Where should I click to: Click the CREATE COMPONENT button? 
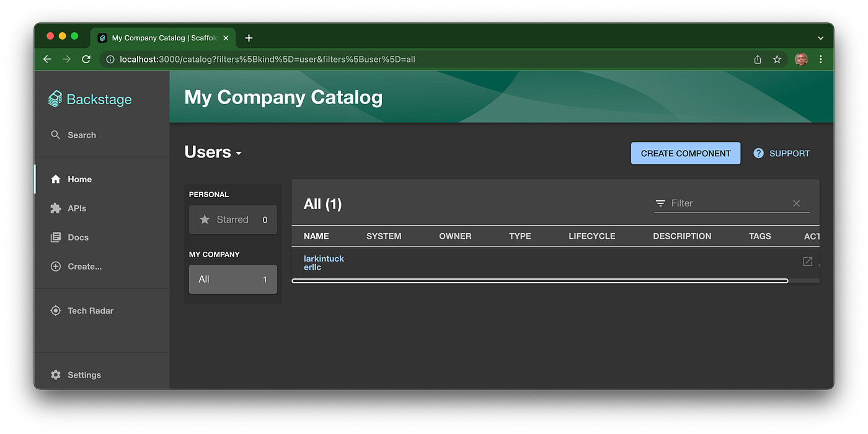coord(686,153)
